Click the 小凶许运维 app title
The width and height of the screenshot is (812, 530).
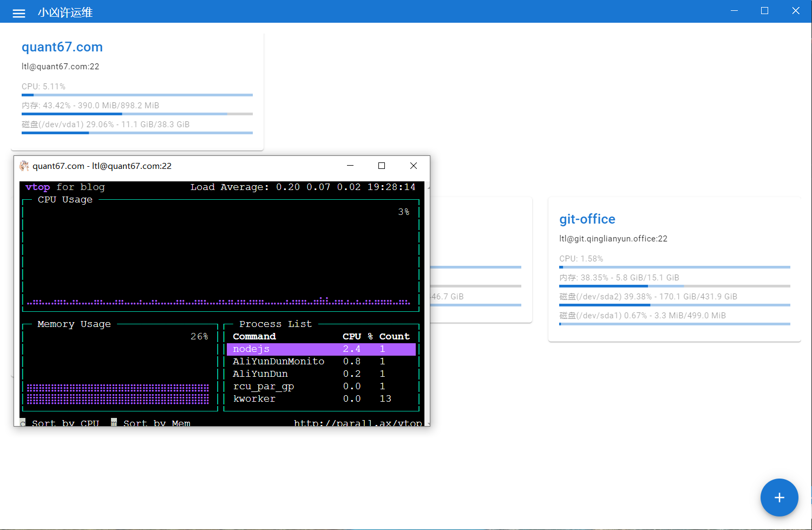(65, 12)
